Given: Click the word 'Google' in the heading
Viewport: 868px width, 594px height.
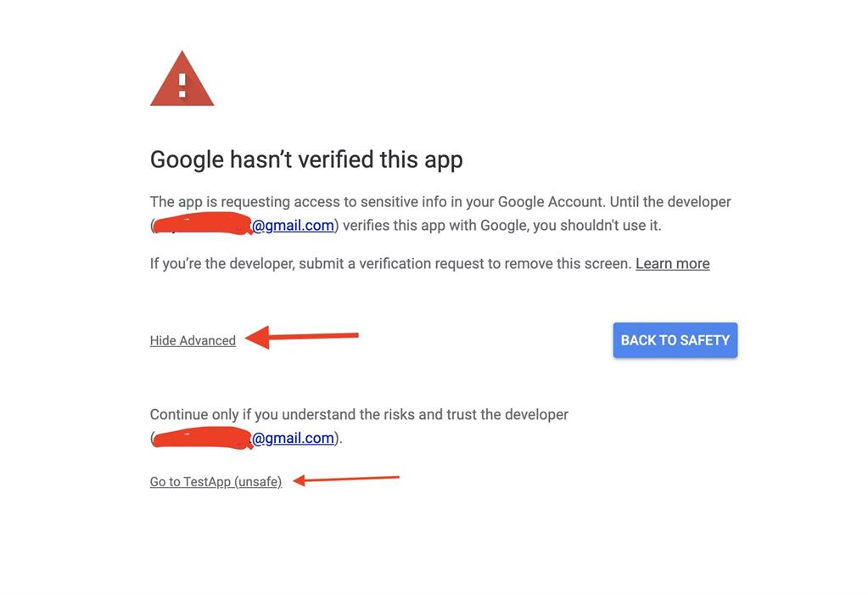Looking at the screenshot, I should click(x=187, y=160).
